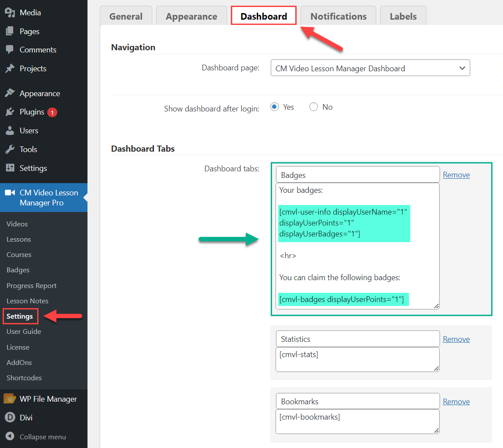Viewport: 503px width, 448px height.
Task: Click the Divi circle D icon
Action: coord(10,417)
